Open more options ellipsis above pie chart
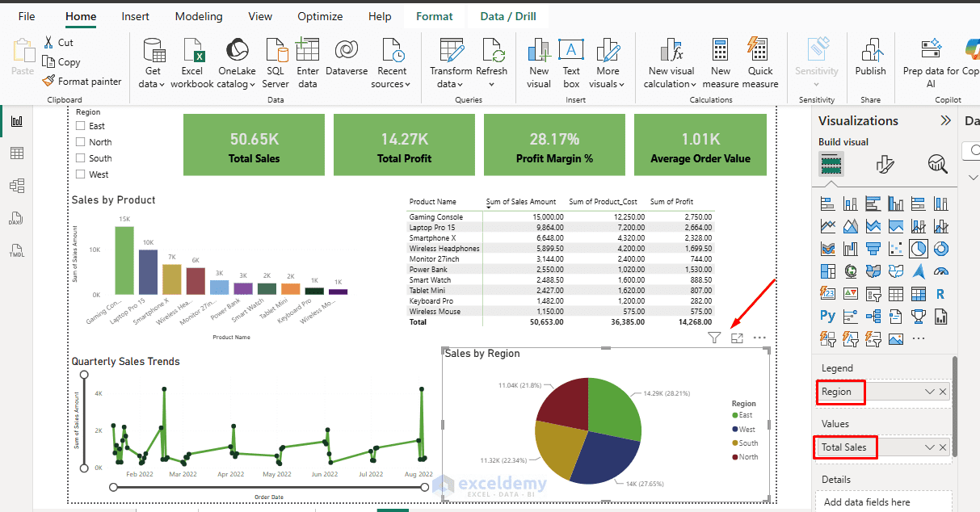 (759, 338)
